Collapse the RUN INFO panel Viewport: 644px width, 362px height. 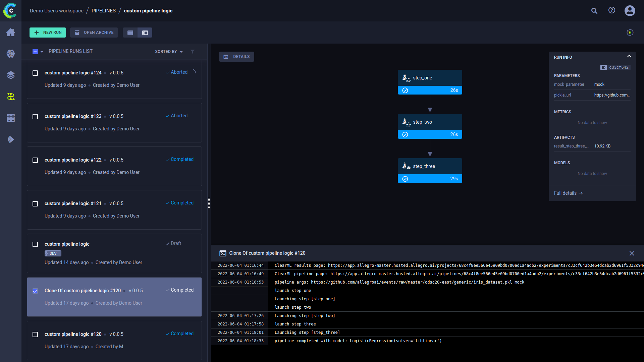(629, 56)
